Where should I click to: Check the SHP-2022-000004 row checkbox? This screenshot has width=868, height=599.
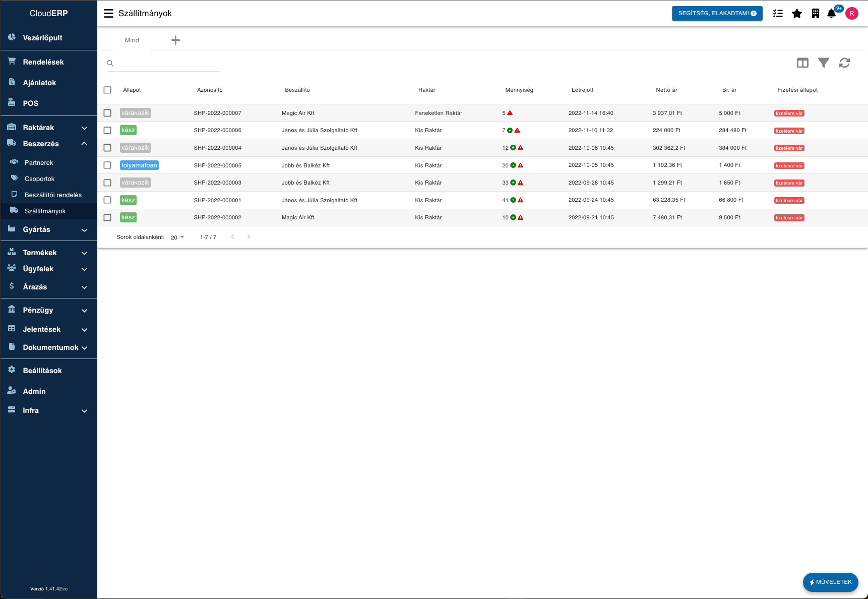107,148
